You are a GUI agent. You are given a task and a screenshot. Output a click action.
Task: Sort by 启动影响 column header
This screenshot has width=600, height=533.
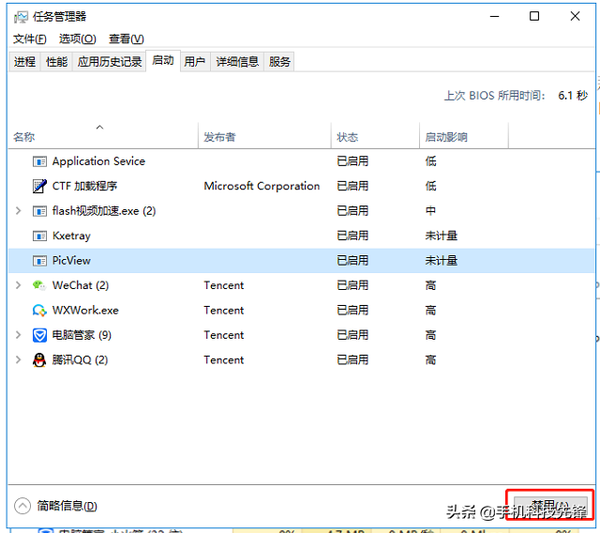coord(446,137)
